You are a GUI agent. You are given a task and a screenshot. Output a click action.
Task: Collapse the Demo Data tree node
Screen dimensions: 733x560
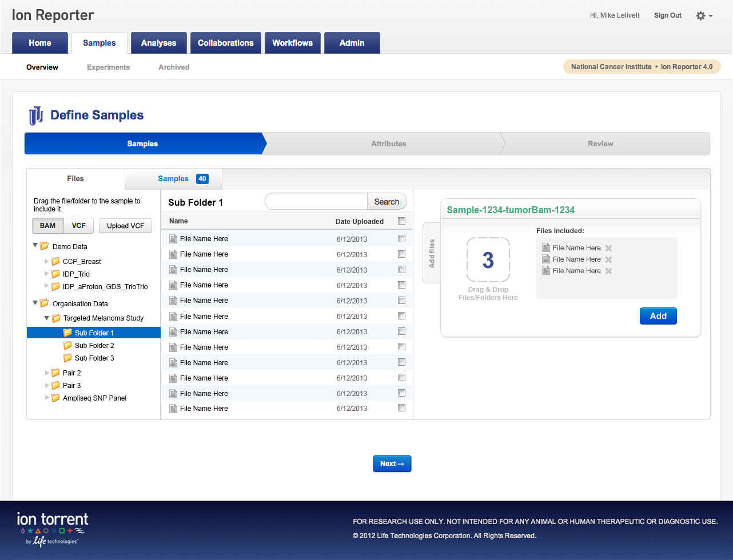[35, 246]
